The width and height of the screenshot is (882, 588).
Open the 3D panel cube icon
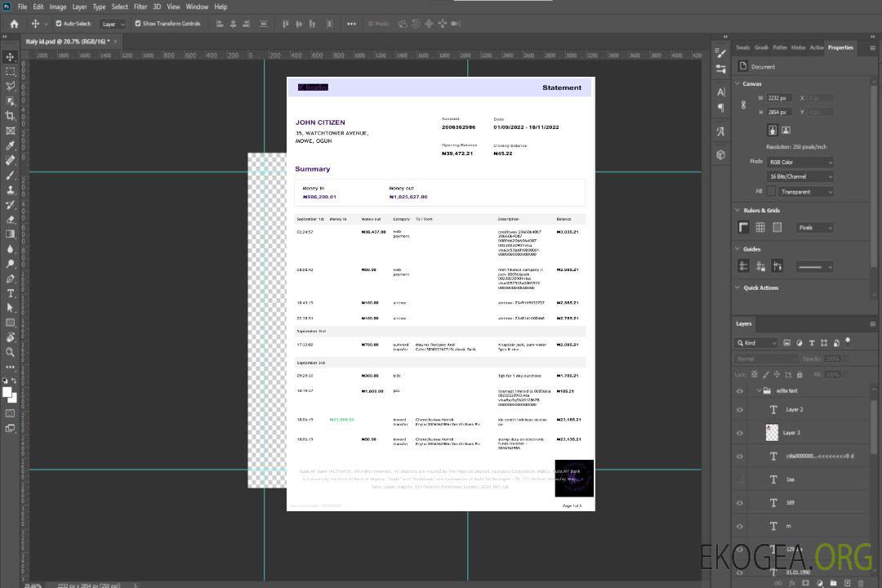pyautogui.click(x=721, y=154)
